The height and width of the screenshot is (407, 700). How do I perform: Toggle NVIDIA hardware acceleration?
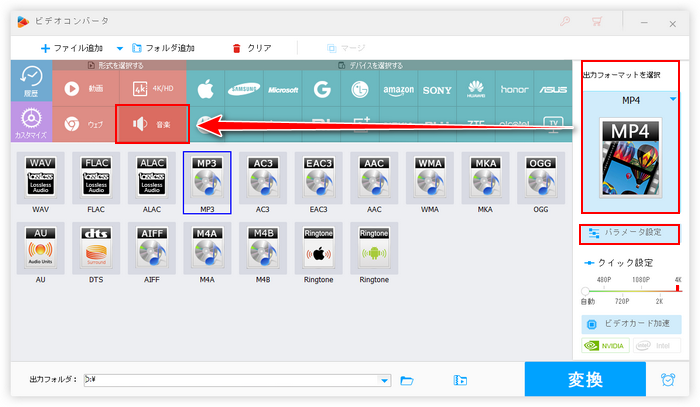tap(605, 346)
